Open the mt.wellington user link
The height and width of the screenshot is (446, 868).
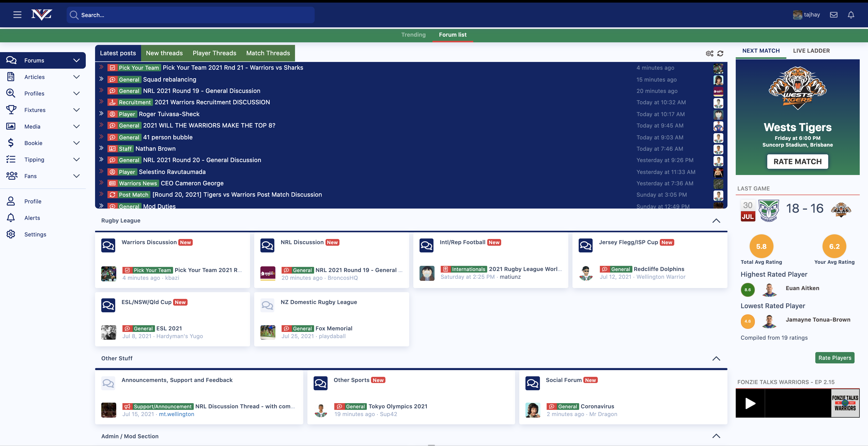[x=176, y=414]
